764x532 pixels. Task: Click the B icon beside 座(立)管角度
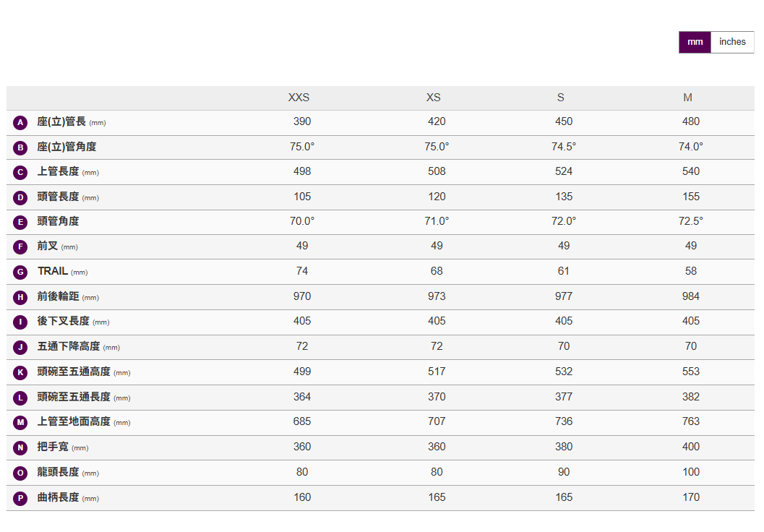[20, 148]
